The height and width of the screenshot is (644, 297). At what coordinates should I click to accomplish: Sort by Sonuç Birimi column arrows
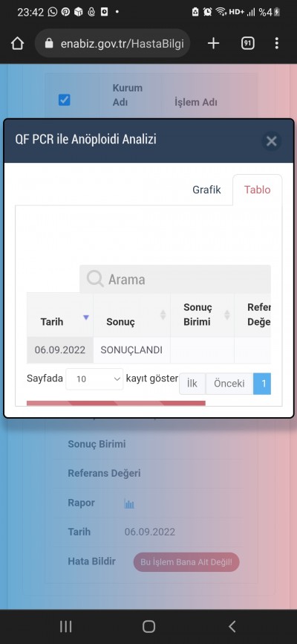227,315
